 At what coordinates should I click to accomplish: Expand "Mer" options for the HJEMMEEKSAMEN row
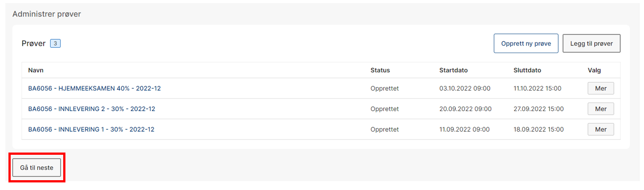pos(600,88)
